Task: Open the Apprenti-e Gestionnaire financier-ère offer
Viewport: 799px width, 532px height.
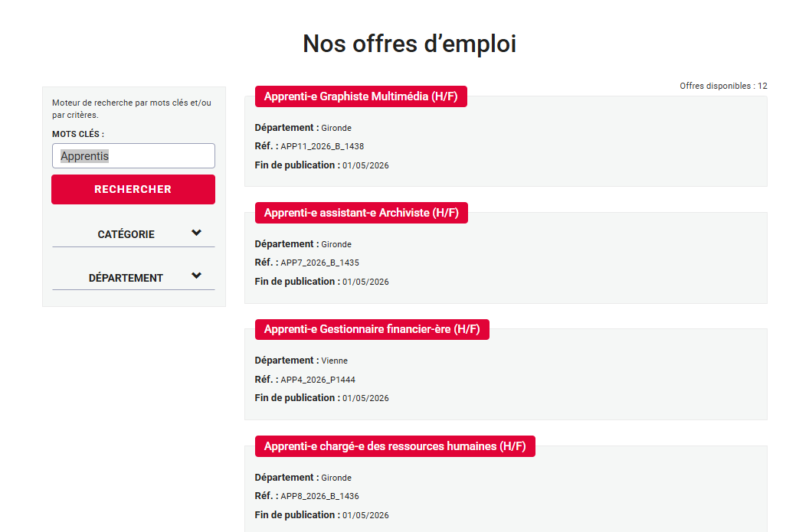Action: coord(372,329)
